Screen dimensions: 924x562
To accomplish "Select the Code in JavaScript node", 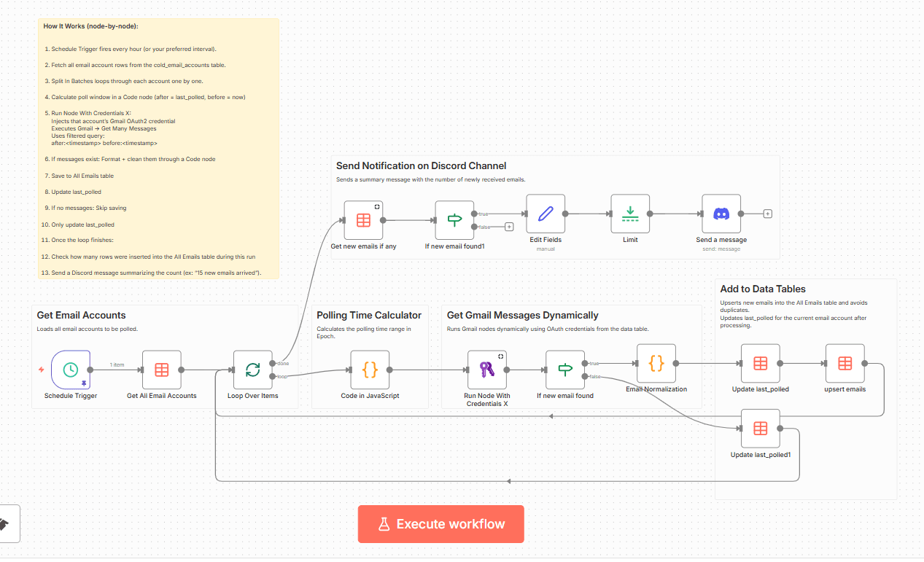I will pos(370,370).
